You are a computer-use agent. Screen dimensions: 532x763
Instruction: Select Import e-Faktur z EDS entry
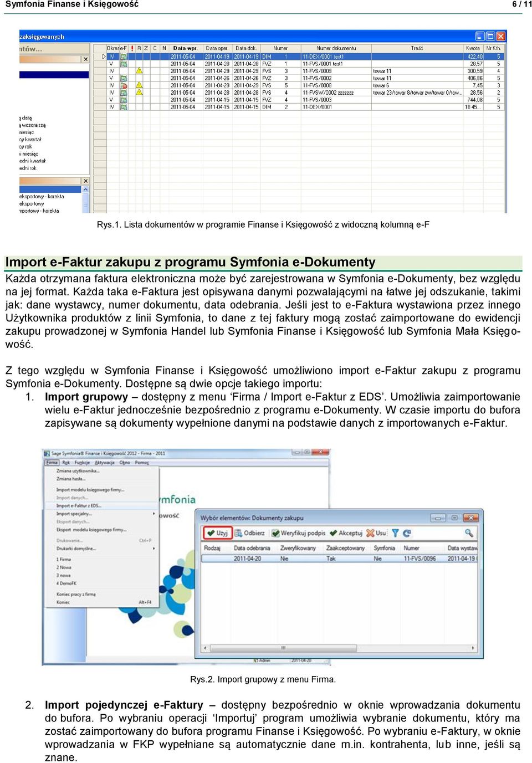tap(101, 505)
